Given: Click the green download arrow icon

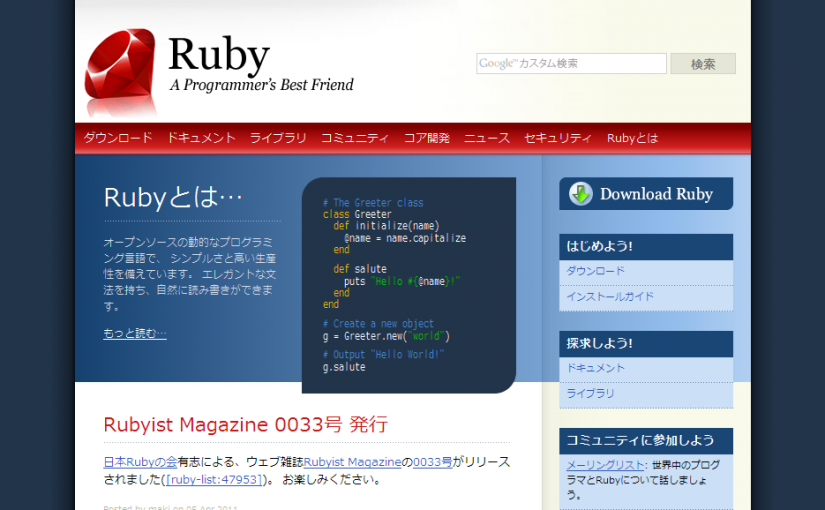Looking at the screenshot, I should point(581,194).
